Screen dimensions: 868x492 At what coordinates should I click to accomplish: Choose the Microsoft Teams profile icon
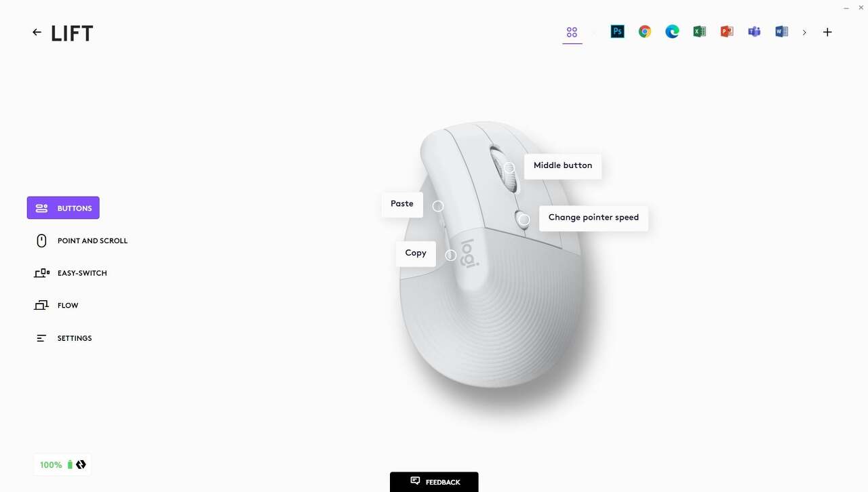[754, 32]
